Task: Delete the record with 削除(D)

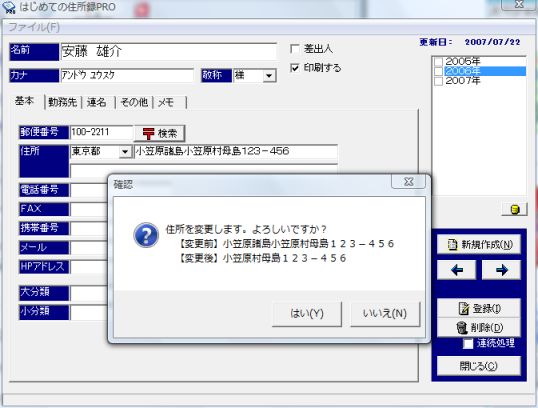Action: click(479, 328)
